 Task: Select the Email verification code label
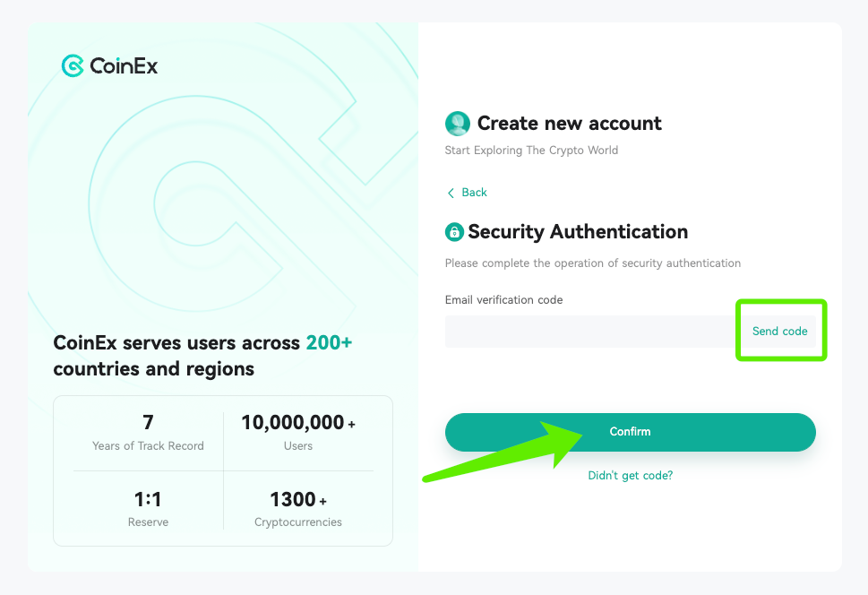(503, 299)
